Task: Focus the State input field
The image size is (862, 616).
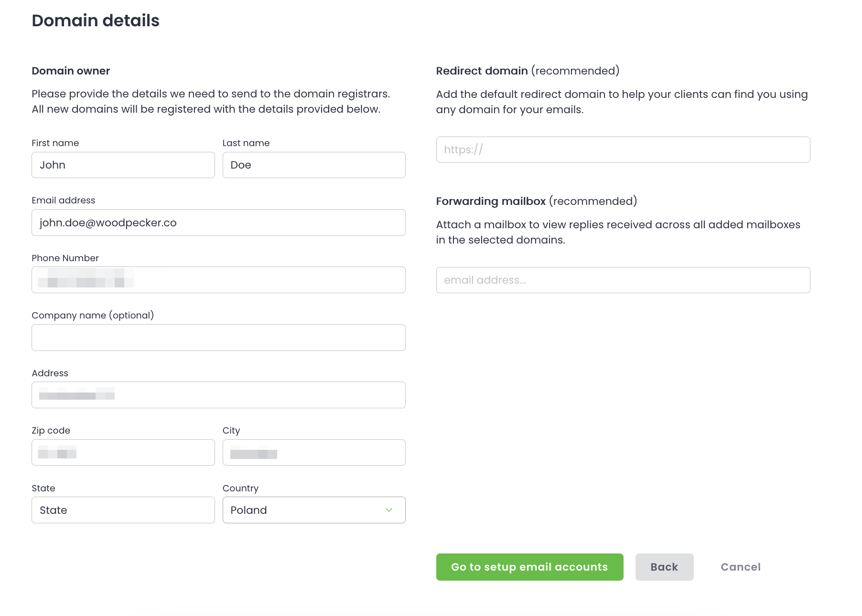Action: pyautogui.click(x=123, y=510)
